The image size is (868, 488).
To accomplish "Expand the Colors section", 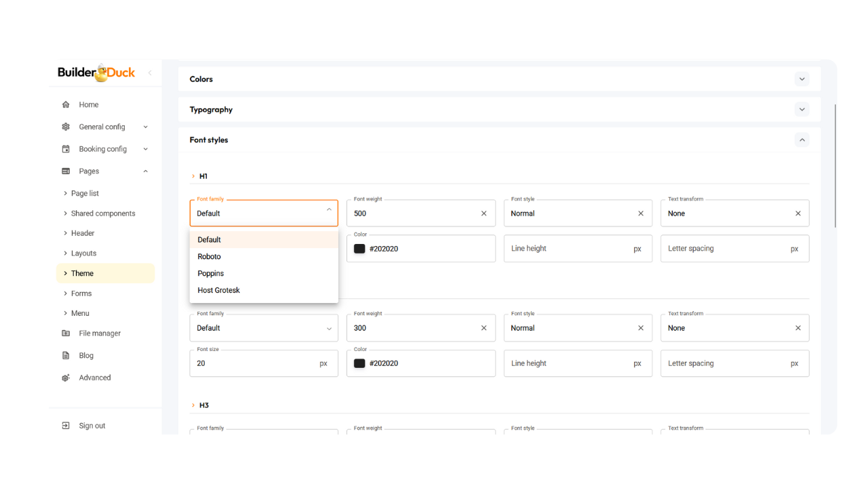I will [x=802, y=79].
